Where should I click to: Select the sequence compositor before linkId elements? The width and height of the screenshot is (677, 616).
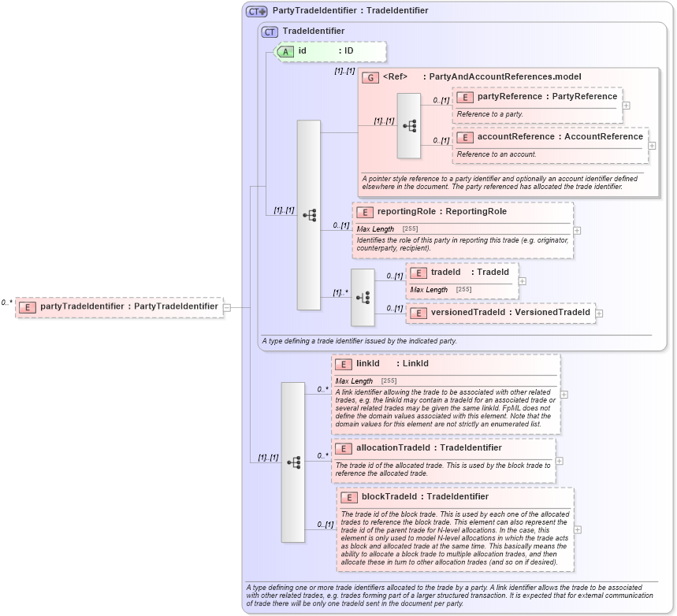point(293,462)
